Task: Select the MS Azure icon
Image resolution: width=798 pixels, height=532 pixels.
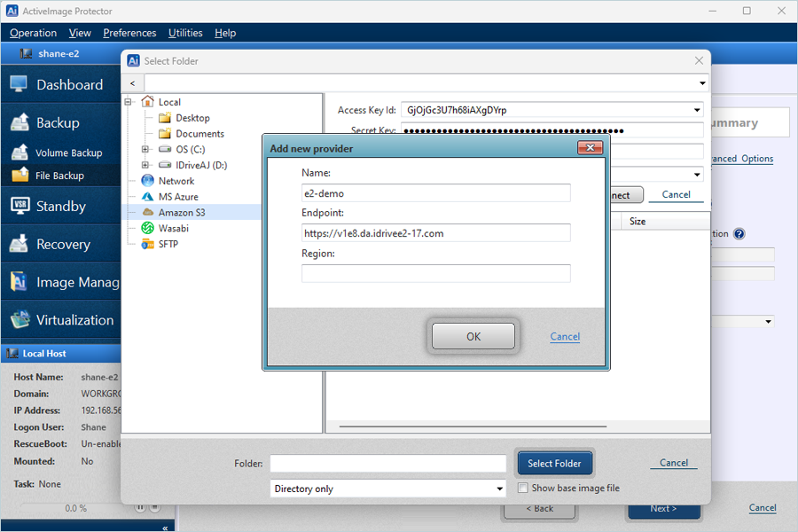Action: click(147, 197)
